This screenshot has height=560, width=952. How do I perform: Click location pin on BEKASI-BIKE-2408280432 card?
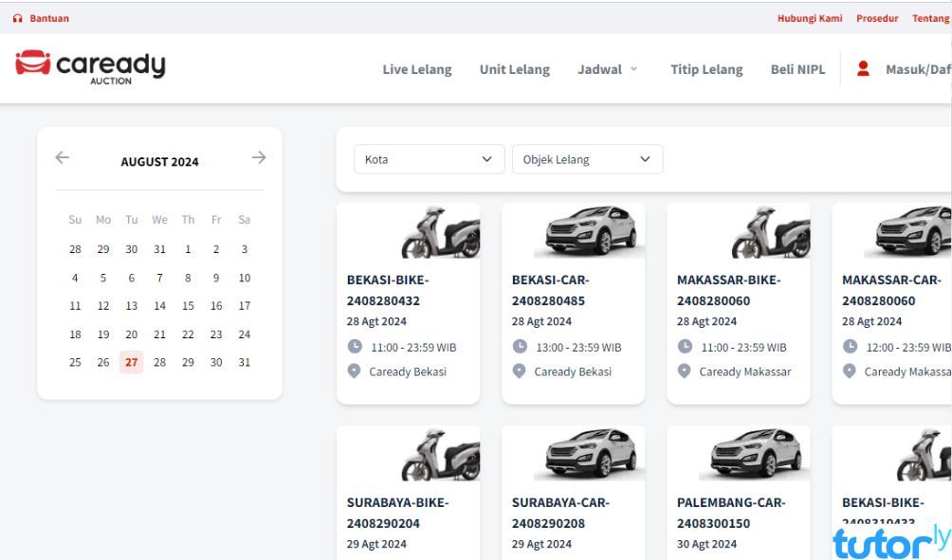coord(354,371)
